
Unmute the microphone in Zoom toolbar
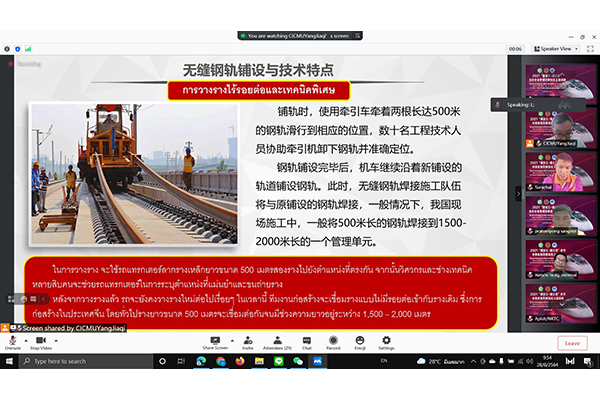coord(13,341)
